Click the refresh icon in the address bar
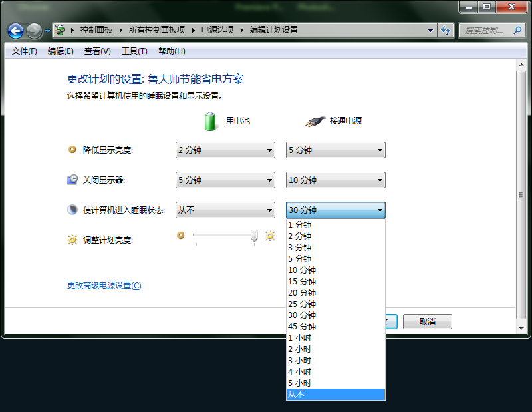 point(444,31)
